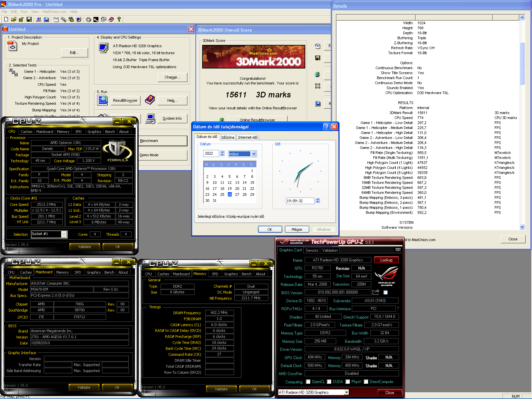
Task: Switch to the Internet-idő tab
Action: 248,137
